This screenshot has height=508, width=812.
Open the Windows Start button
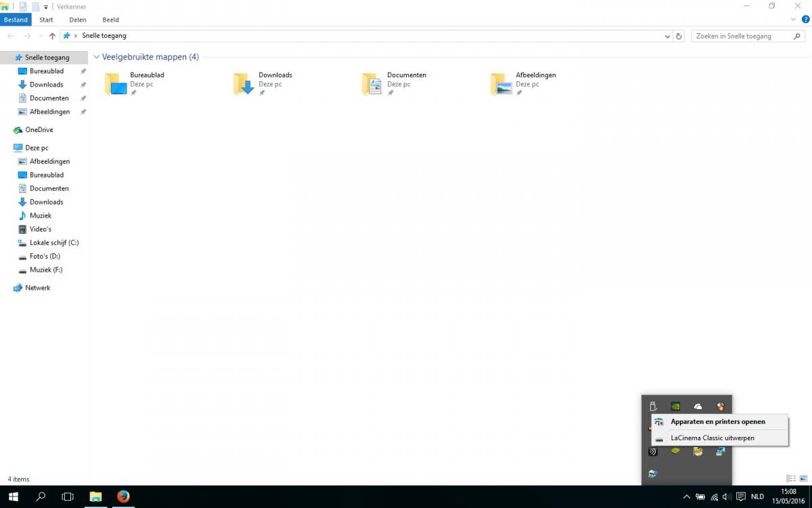coord(13,496)
